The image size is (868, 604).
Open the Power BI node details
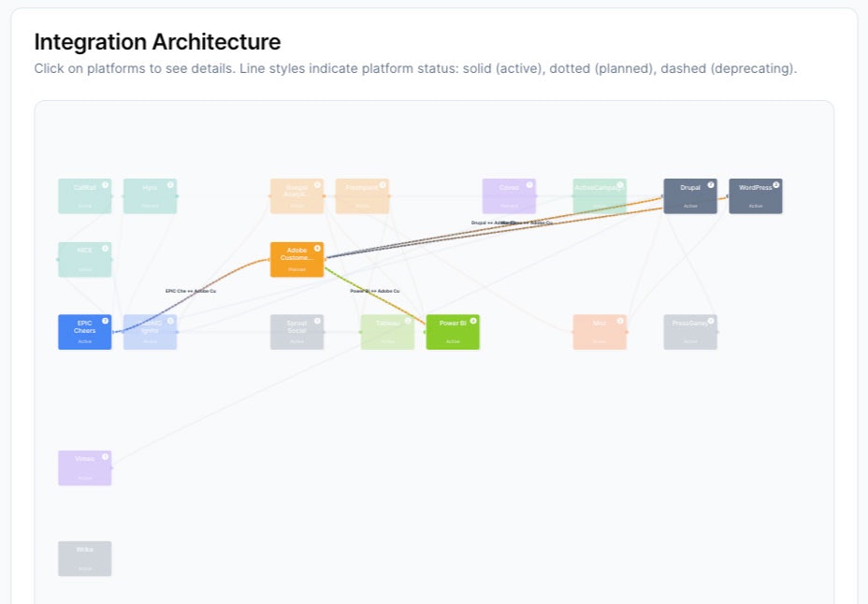coord(453,332)
